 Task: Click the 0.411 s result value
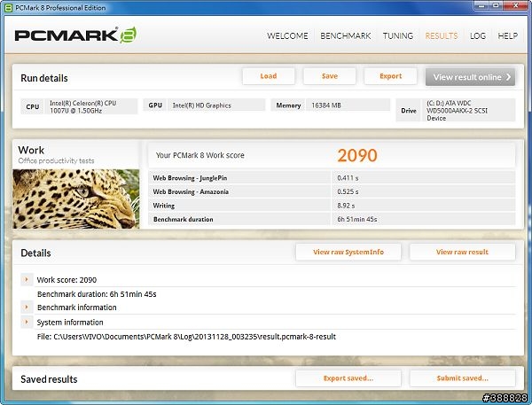pos(348,178)
